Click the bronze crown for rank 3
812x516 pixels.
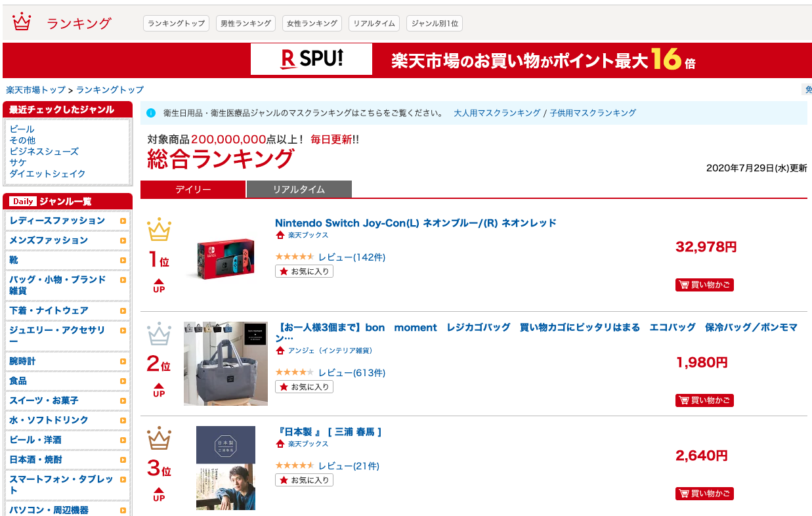click(159, 439)
